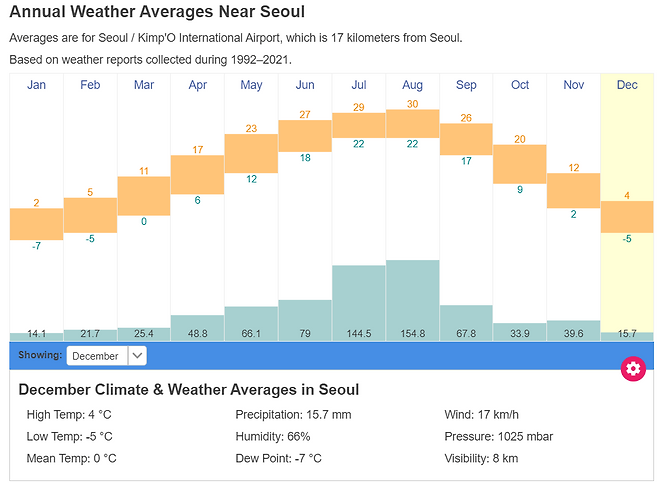This screenshot has width=658, height=483.
Task: Choose the Mar month column
Action: coord(144,85)
